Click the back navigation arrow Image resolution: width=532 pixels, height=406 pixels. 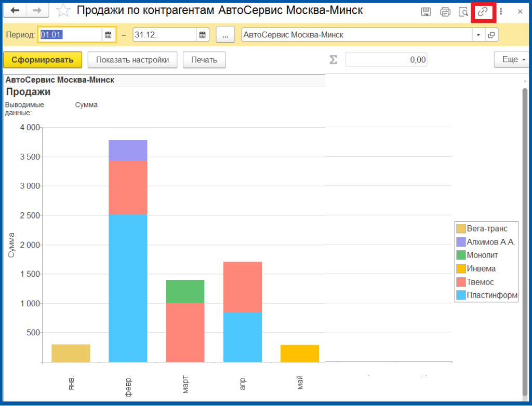pos(15,11)
